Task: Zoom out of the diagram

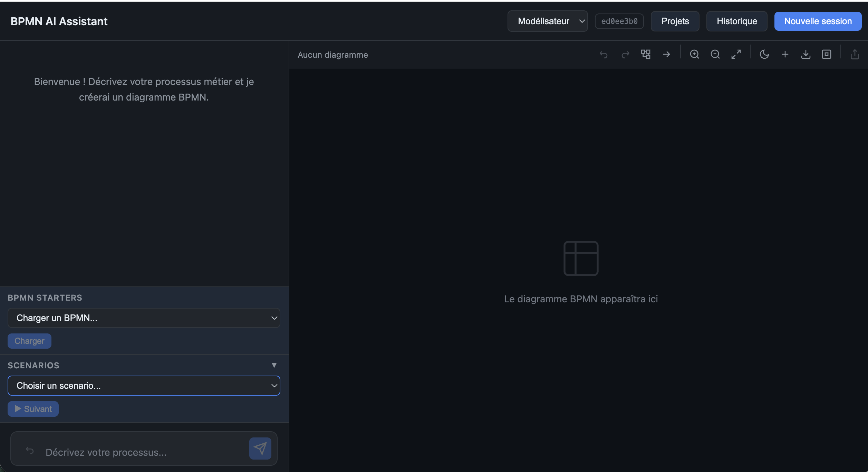Action: tap(715, 54)
